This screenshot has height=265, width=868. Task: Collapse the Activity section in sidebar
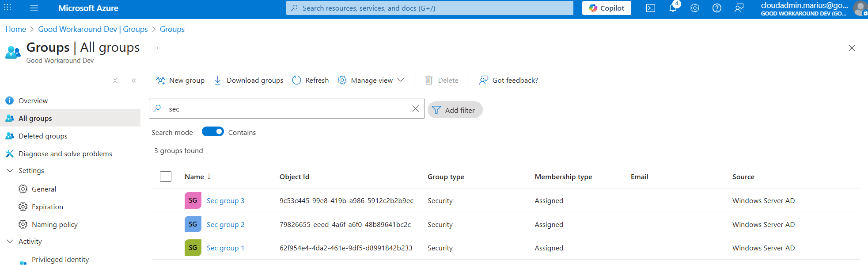10,242
